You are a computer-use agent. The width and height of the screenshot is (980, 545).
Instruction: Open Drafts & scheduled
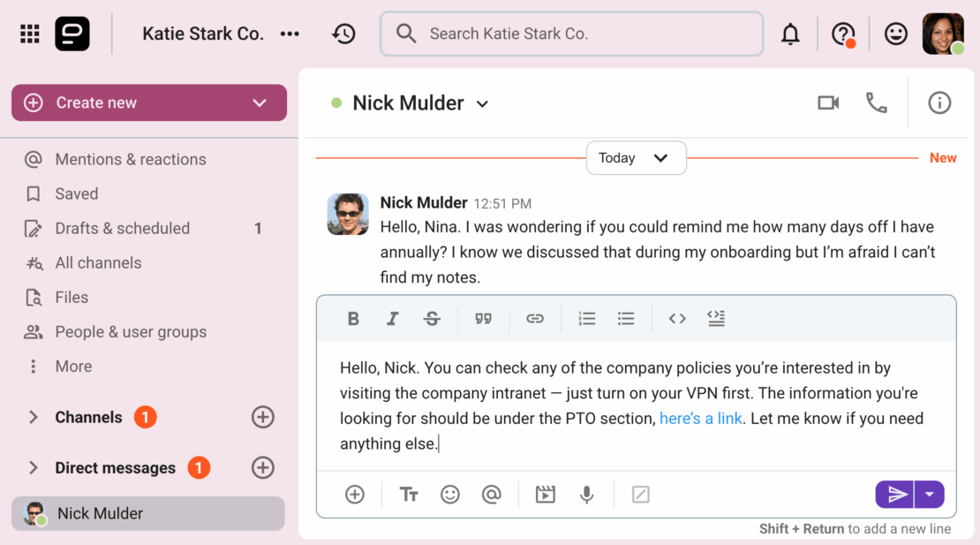pyautogui.click(x=122, y=229)
